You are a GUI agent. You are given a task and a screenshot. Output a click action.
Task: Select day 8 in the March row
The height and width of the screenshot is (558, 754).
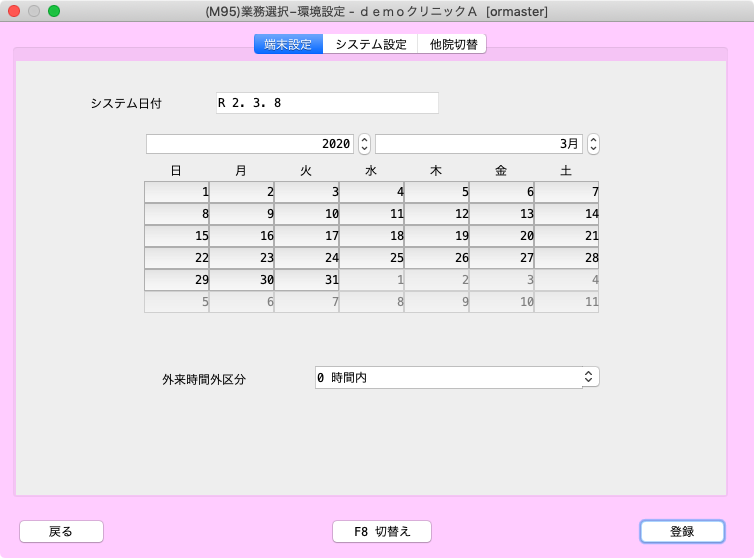pyautogui.click(x=177, y=214)
